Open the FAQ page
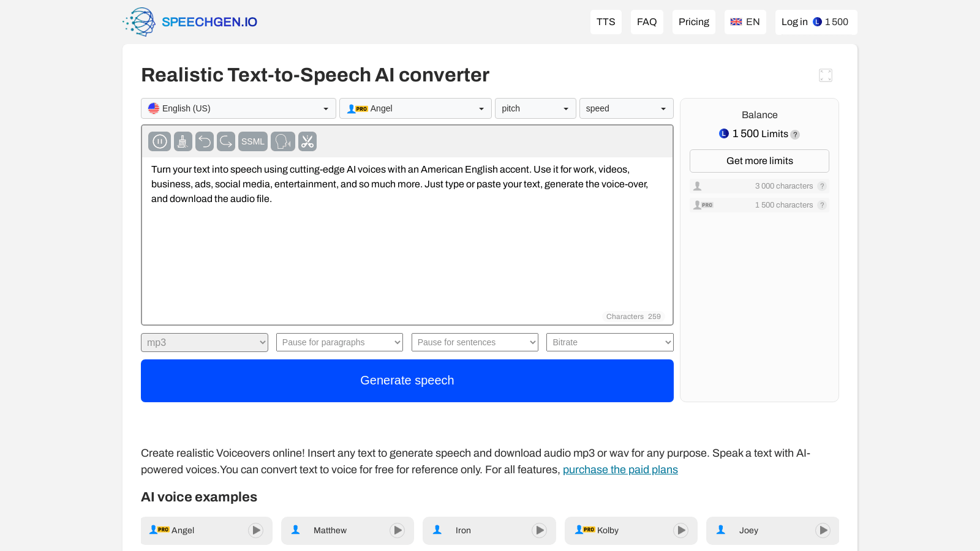This screenshot has width=980, height=551. 647,22
